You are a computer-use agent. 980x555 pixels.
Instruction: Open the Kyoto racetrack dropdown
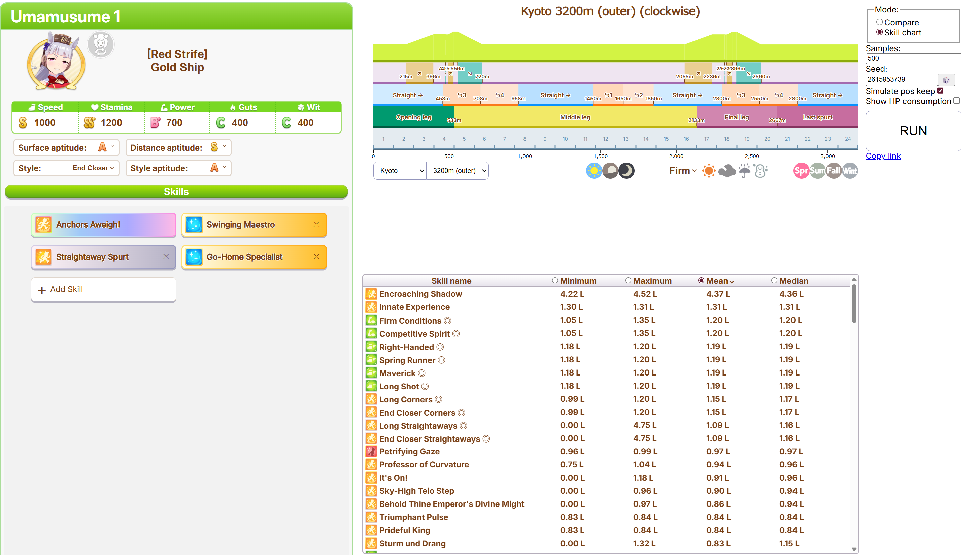(x=400, y=171)
